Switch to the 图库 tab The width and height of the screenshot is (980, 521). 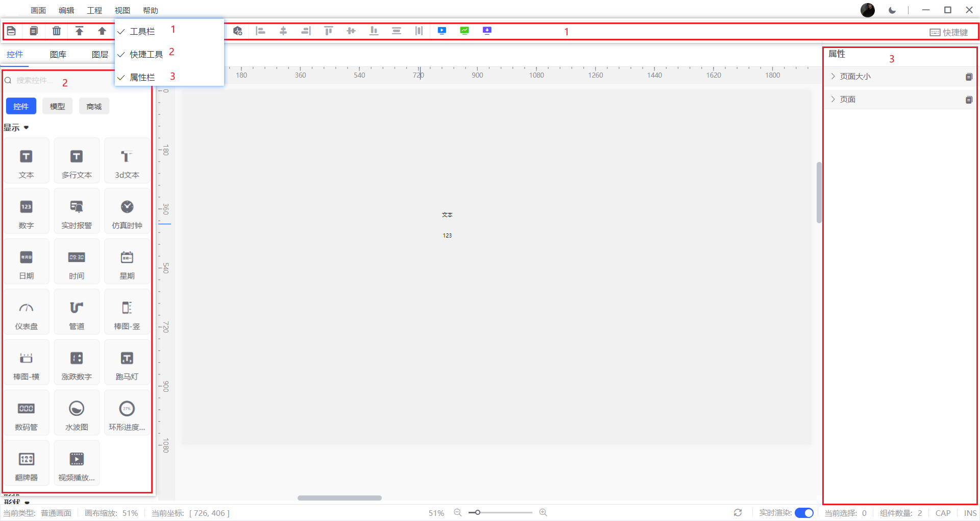[58, 55]
